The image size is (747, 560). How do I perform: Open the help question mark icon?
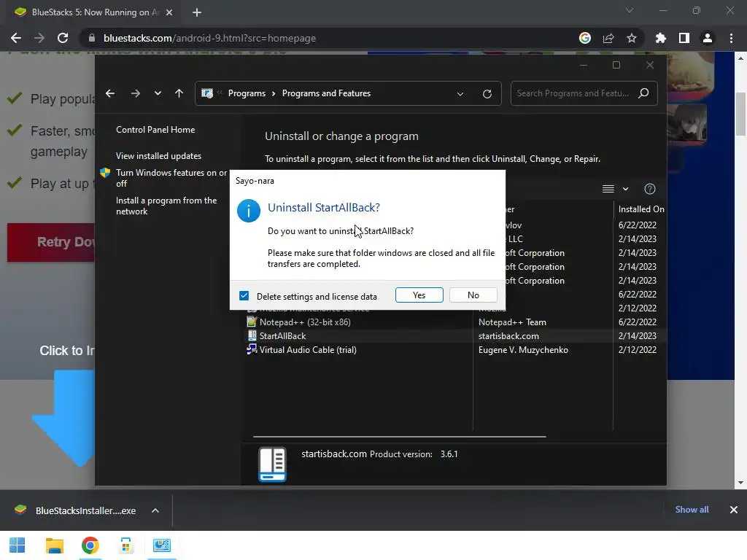650,189
